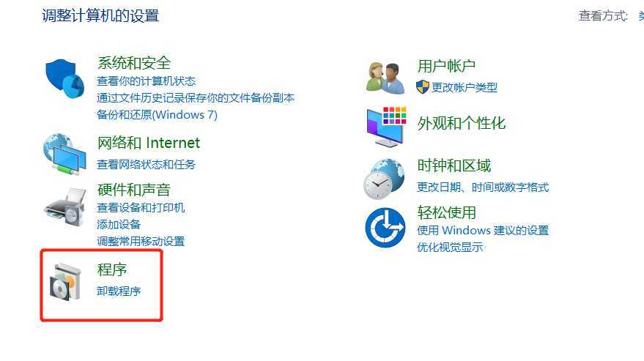The width and height of the screenshot is (644, 361).
Task: Open 备份和还原(Windows 7) link
Action: click(157, 114)
